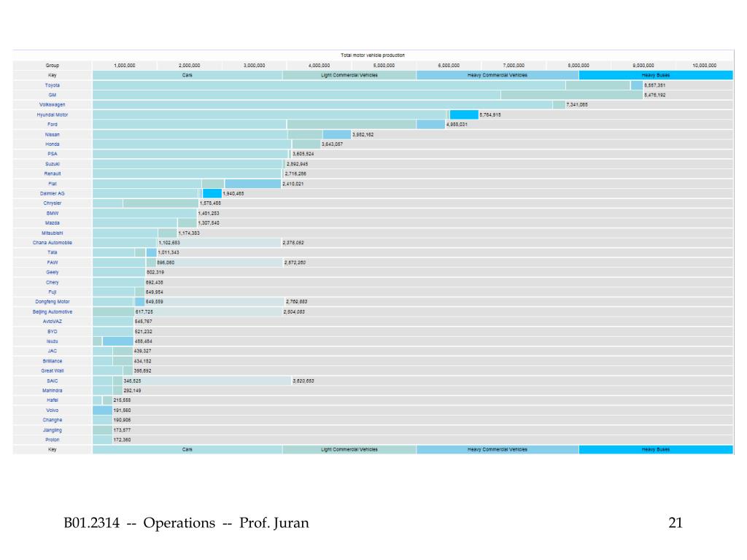
Task: Click the Honda row label
Action: pos(53,144)
